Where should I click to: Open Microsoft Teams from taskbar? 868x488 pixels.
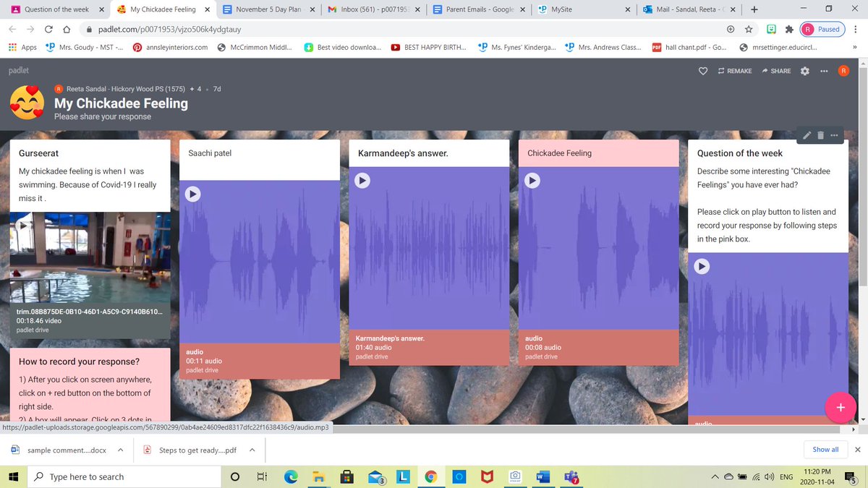571,477
